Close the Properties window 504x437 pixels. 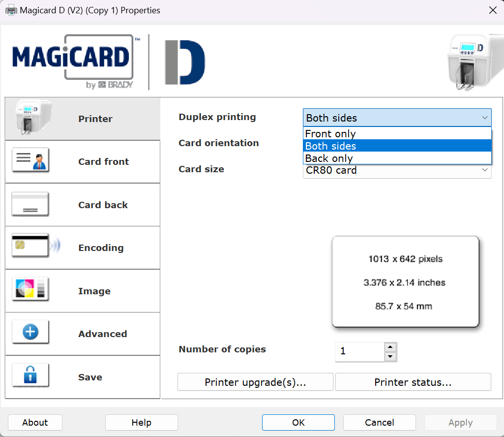tap(492, 10)
